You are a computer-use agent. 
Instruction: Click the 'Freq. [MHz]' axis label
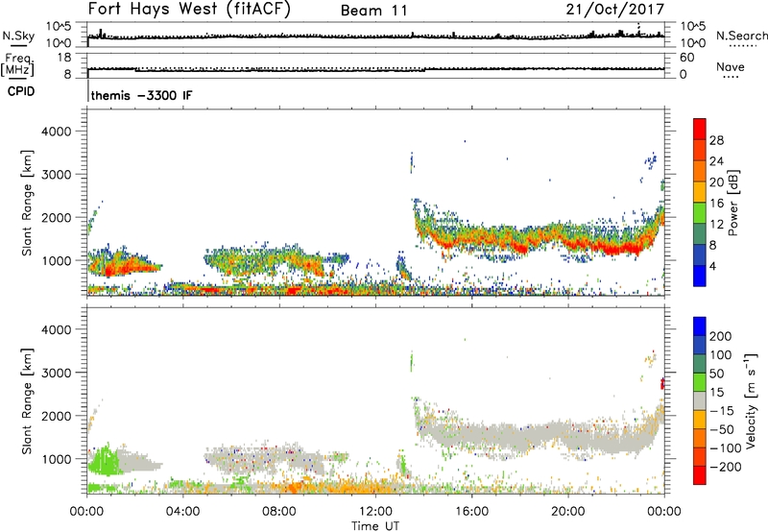17,64
